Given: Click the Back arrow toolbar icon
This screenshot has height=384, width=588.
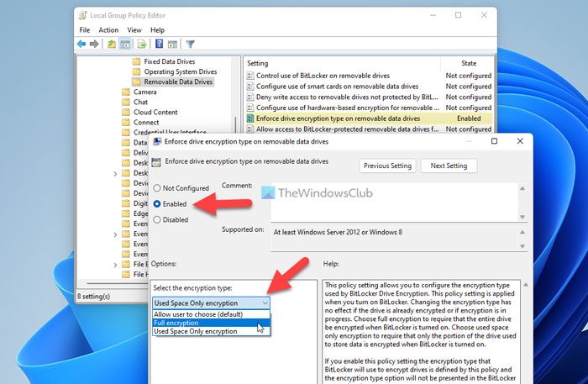Looking at the screenshot, I should click(81, 44).
